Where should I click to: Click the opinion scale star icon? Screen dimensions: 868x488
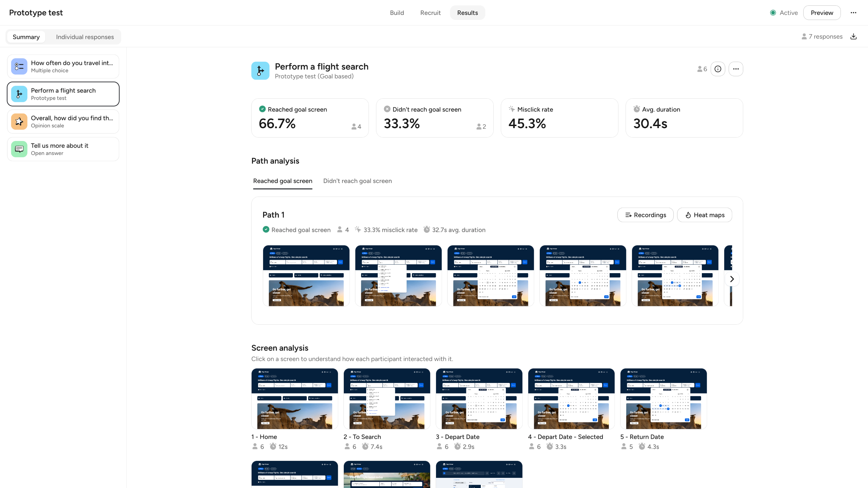click(x=19, y=122)
